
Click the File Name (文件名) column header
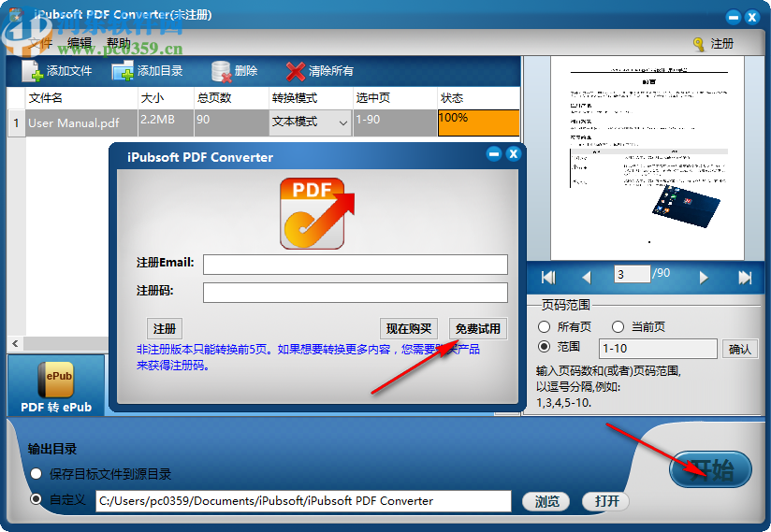[x=81, y=98]
